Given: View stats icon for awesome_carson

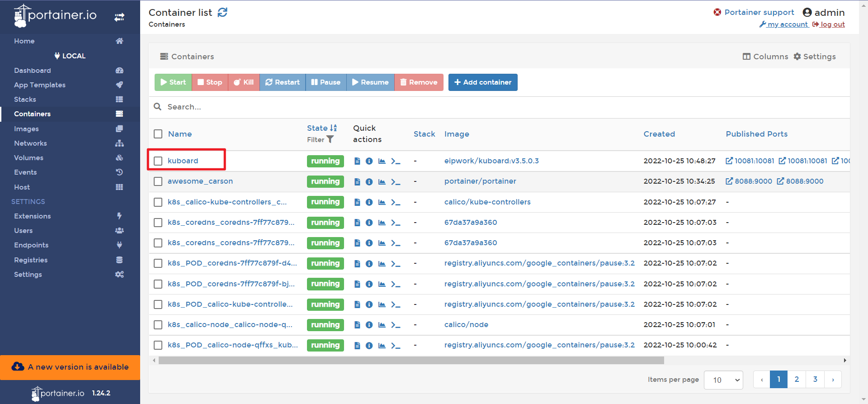Looking at the screenshot, I should coord(382,181).
